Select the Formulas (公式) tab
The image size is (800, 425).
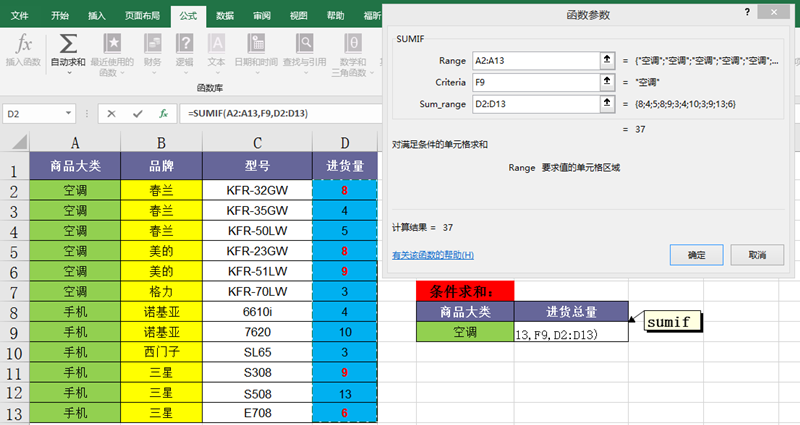pos(188,16)
